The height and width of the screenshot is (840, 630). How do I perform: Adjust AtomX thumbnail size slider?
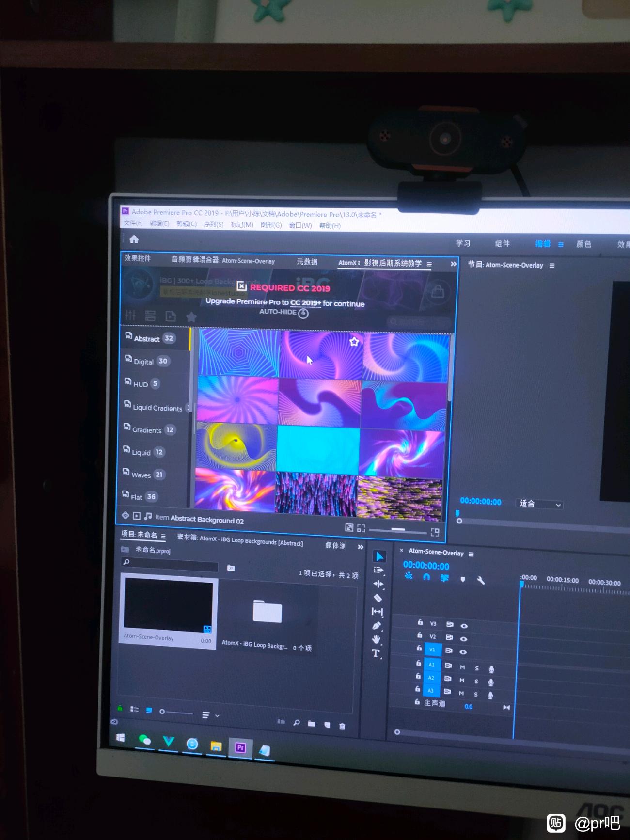pos(398,530)
